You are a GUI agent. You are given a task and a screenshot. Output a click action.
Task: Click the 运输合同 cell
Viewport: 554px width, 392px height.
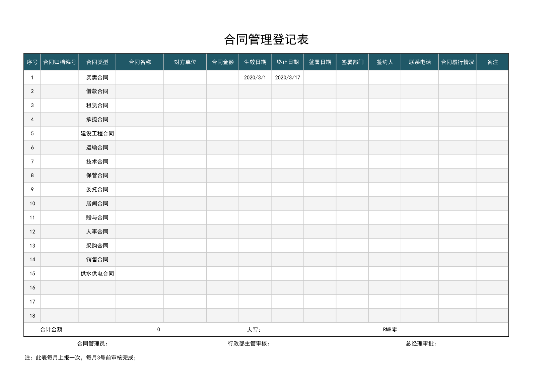pos(97,147)
